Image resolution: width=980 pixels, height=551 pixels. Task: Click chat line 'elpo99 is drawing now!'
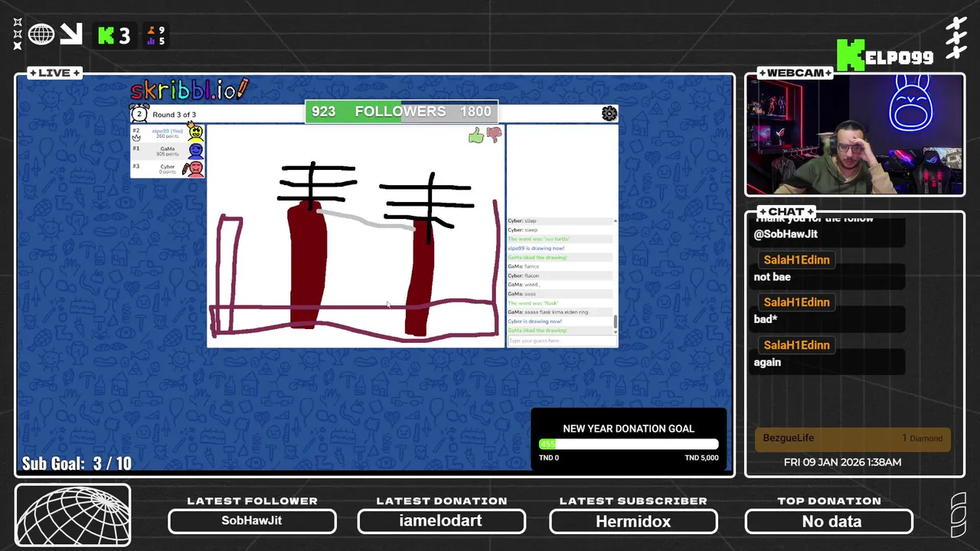click(536, 248)
